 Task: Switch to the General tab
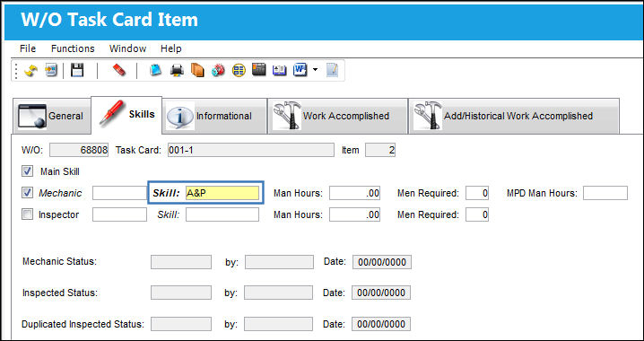(51, 117)
